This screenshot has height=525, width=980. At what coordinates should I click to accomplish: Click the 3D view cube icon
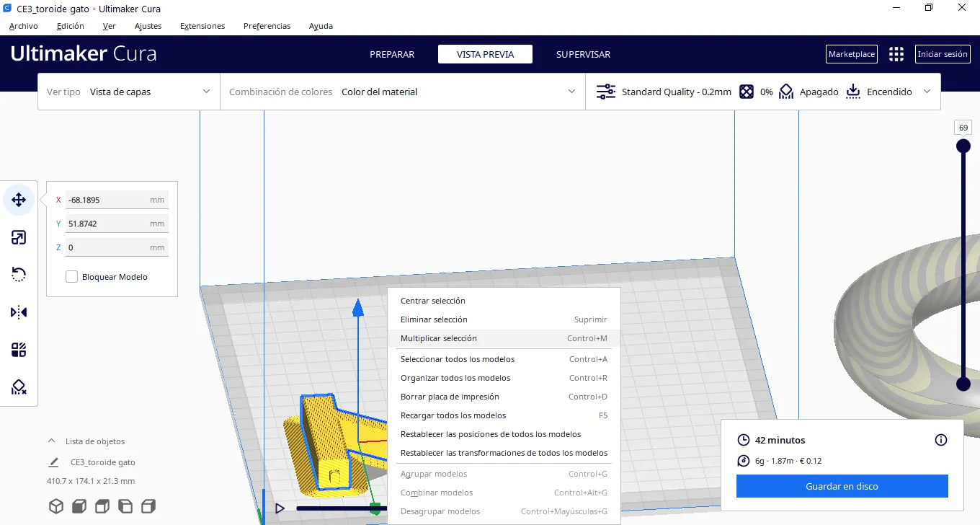(x=56, y=506)
